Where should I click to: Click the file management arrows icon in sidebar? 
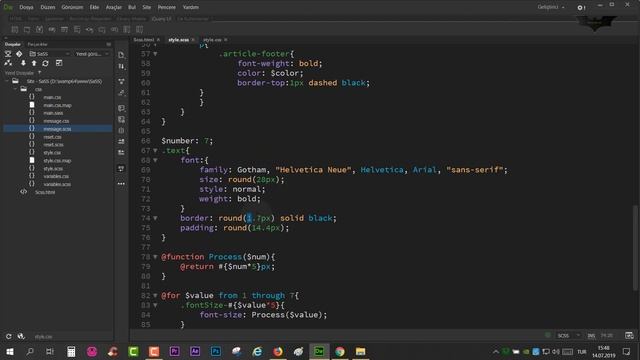pos(121,67)
